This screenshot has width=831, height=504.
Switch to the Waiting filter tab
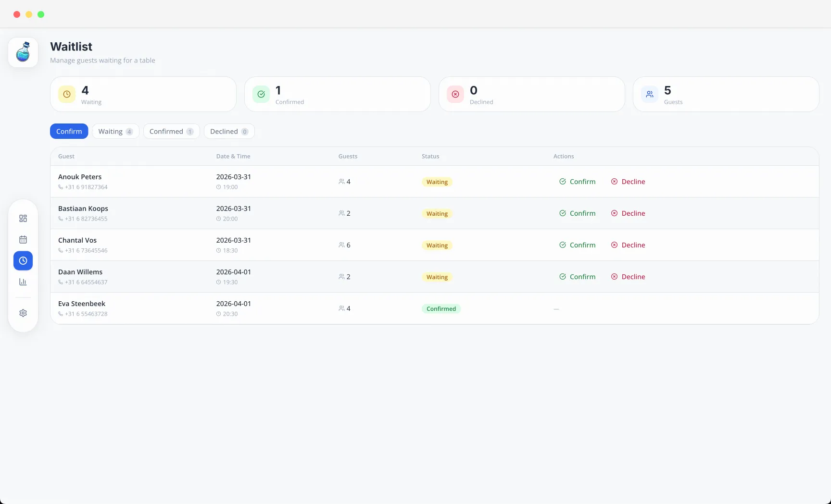tap(115, 131)
